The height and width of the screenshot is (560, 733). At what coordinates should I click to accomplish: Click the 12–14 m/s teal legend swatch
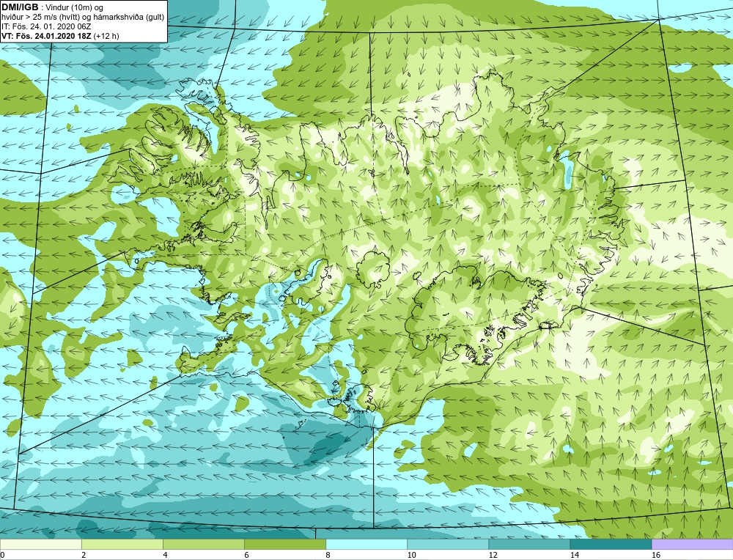[529, 544]
